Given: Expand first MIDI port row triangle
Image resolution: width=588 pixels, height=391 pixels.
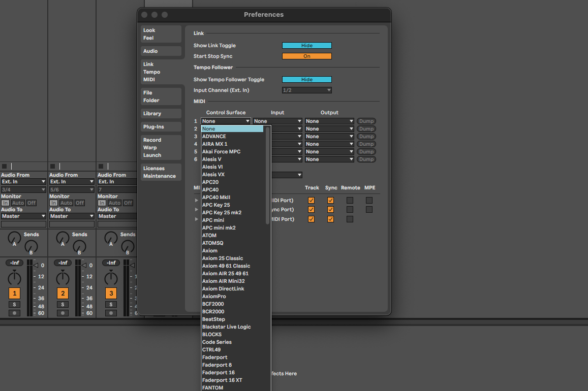Looking at the screenshot, I should pyautogui.click(x=196, y=201).
